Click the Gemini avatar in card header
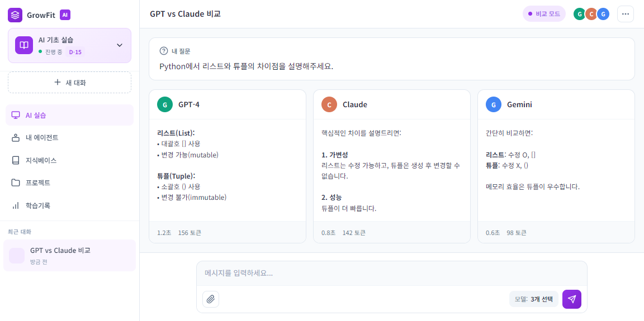This screenshot has height=321, width=644. 494,104
